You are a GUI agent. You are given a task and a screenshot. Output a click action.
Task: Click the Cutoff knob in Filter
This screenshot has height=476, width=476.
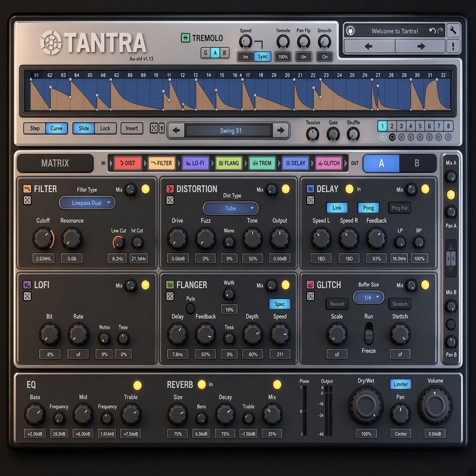[x=43, y=238]
